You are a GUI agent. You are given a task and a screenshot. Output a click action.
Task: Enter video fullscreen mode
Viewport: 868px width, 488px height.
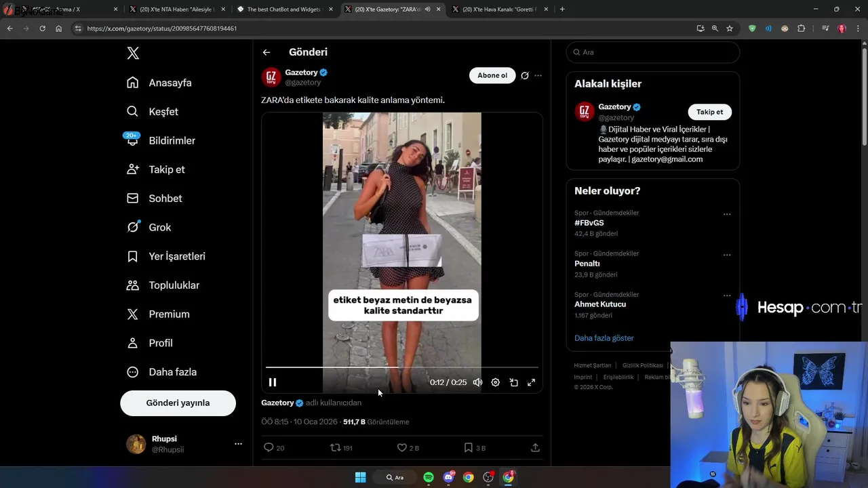[x=532, y=382]
